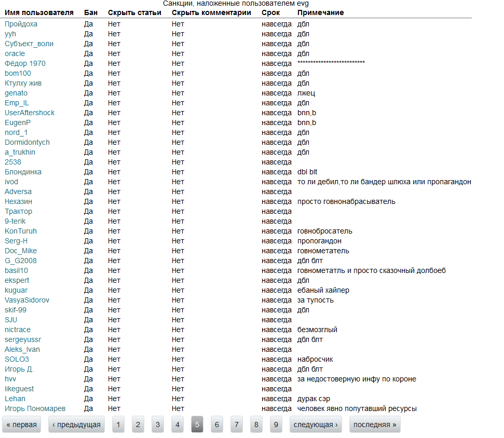Screen dimensions: 504x438
Task: Open the Фёдор 1970 user link
Action: click(25, 63)
